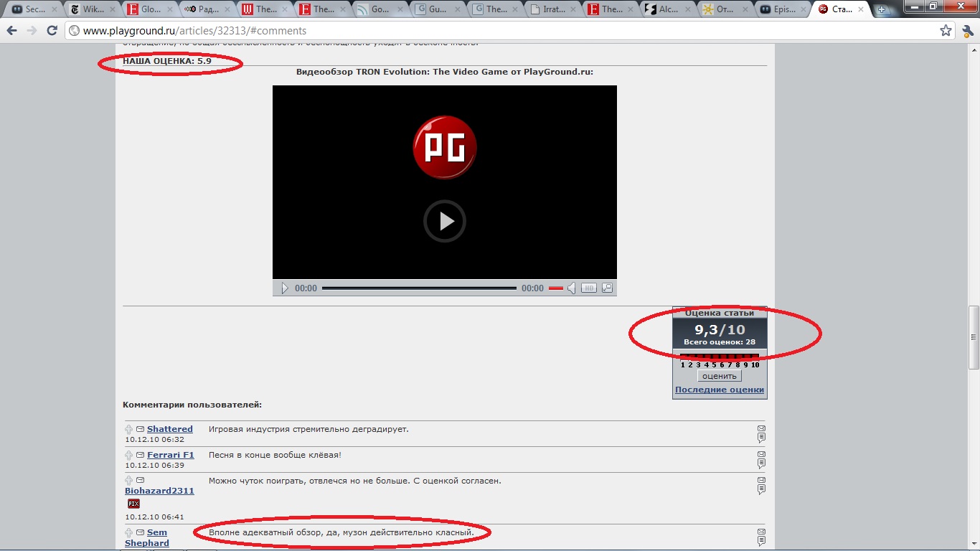Viewport: 980px width, 551px height.
Task: Play the video with the center play button
Action: (445, 221)
